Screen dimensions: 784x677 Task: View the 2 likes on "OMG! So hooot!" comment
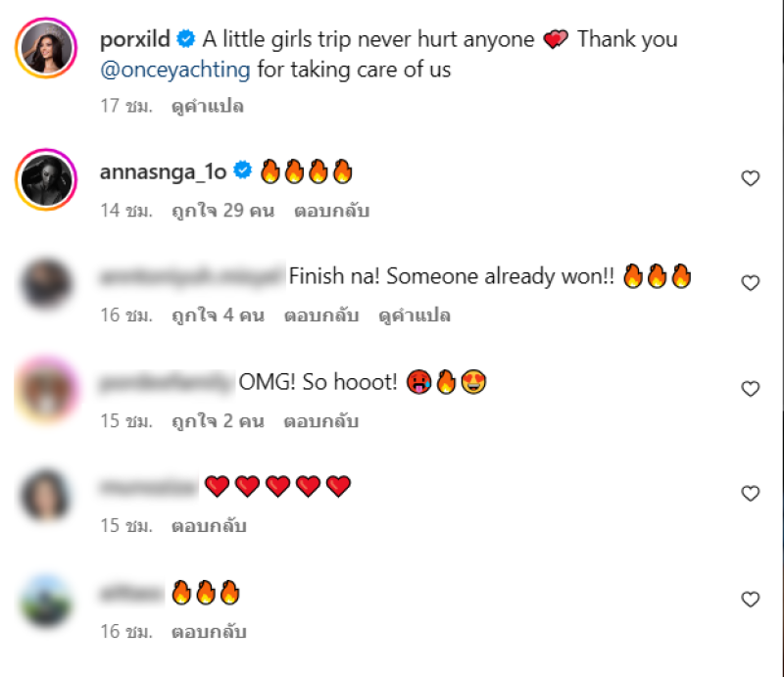(217, 421)
